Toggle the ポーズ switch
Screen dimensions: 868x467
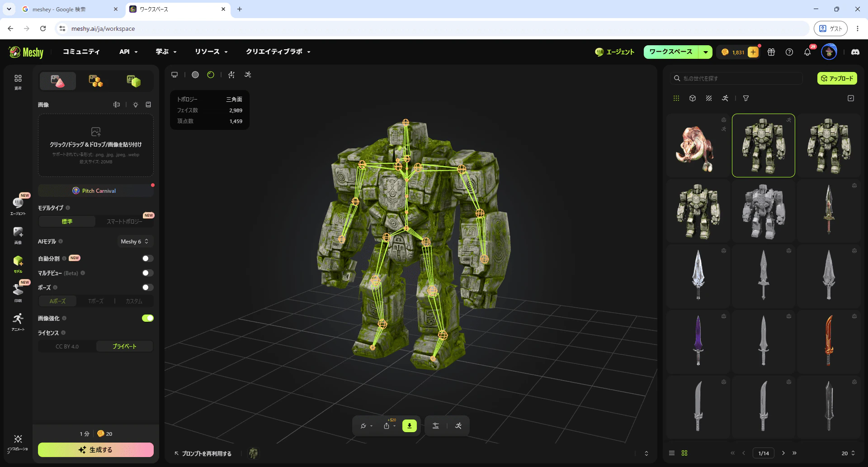coord(147,287)
